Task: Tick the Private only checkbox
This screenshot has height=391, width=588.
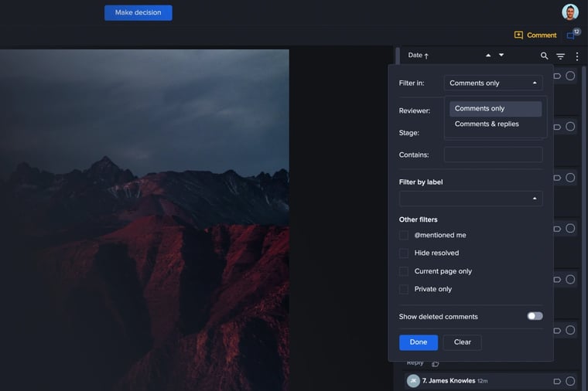Action: [404, 289]
